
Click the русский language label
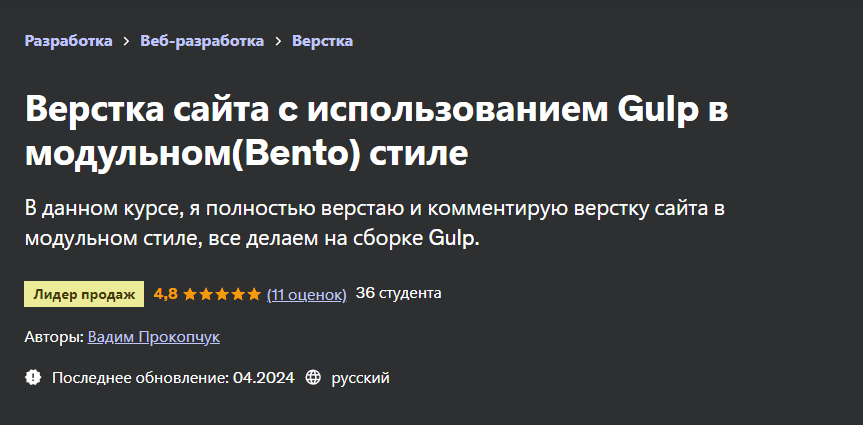(360, 378)
